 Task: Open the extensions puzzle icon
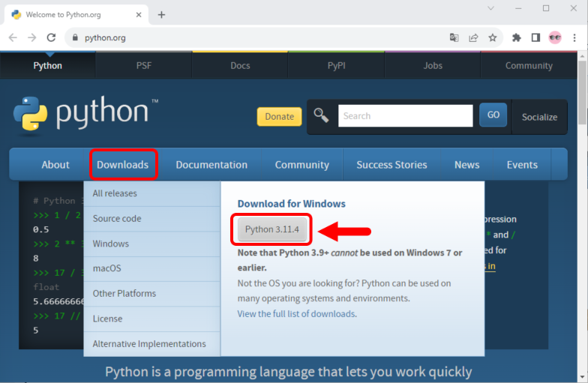click(516, 37)
